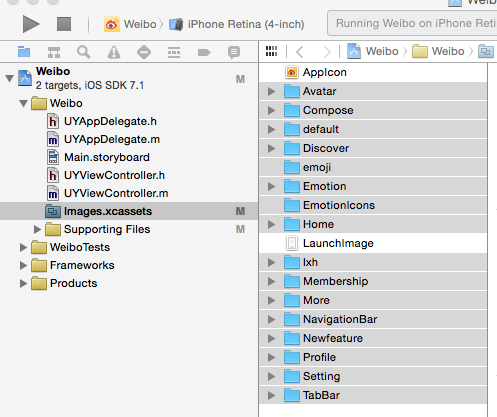Select Images.xcassets in navigator
This screenshot has width=497, height=417.
[x=129, y=211]
